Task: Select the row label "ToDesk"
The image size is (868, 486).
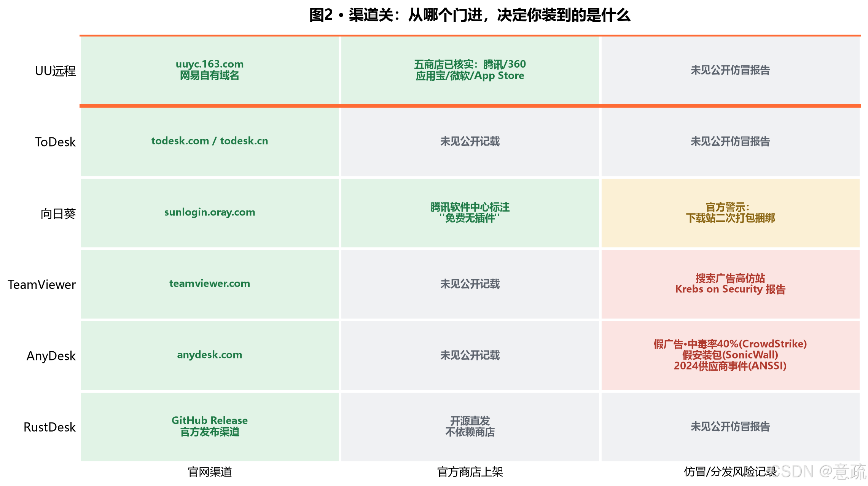Action: (x=55, y=142)
